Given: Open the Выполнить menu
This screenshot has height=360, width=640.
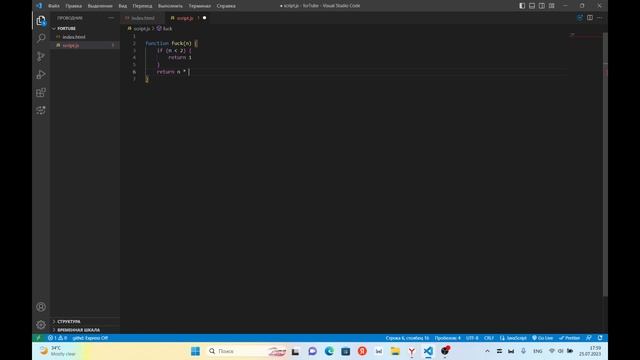Looking at the screenshot, I should (x=170, y=6).
